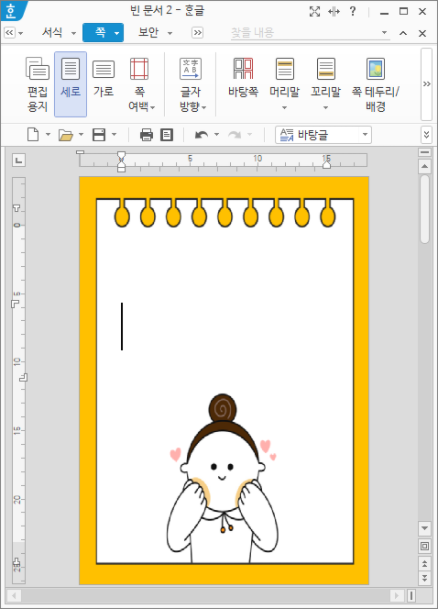Click the save icon in the toolbar

click(99, 135)
